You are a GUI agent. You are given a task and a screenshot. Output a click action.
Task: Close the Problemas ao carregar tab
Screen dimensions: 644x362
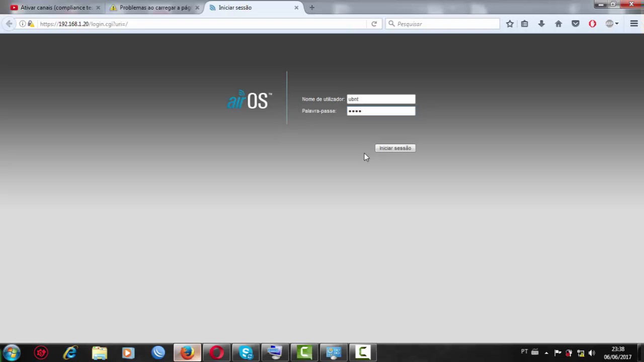[197, 8]
